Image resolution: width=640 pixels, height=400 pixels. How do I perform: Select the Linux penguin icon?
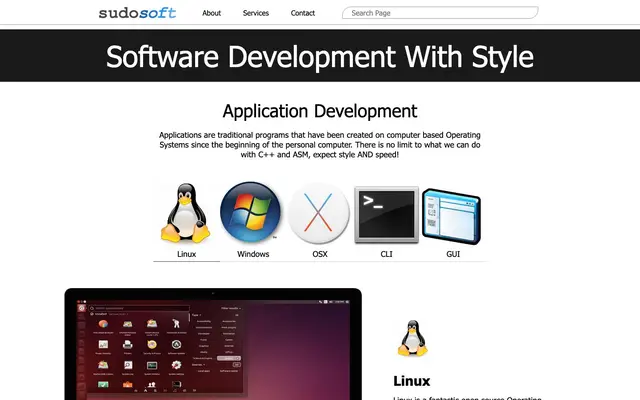[186, 213]
